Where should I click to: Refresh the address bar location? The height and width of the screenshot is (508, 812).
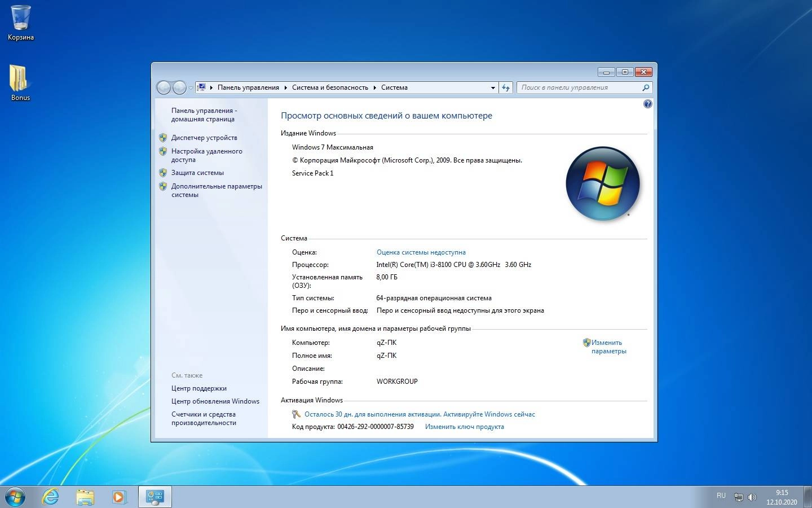tap(506, 87)
